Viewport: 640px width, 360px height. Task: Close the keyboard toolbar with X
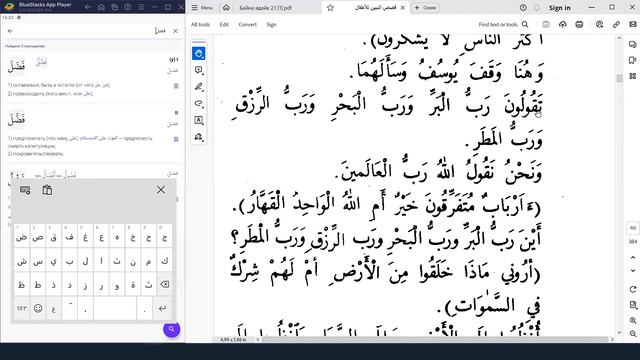click(x=161, y=190)
